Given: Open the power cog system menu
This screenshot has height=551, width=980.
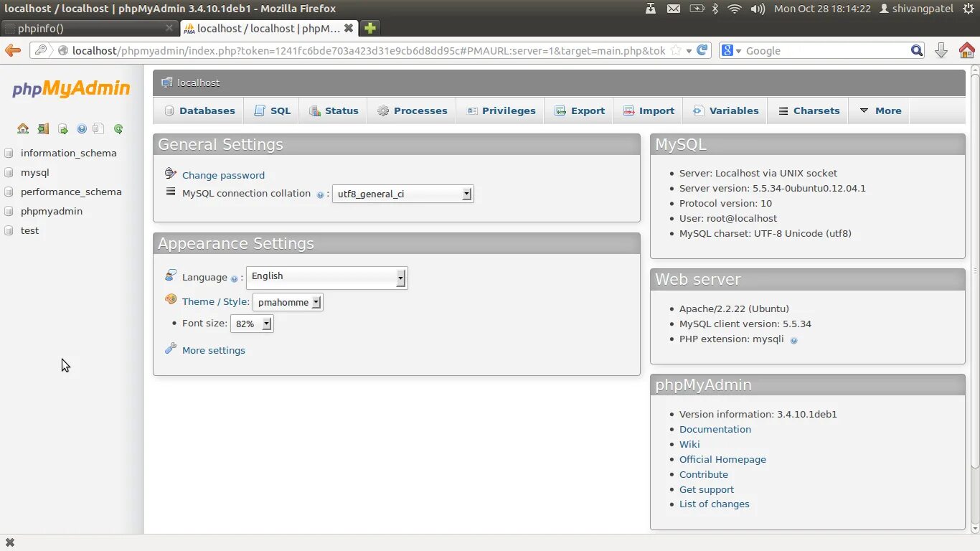Looking at the screenshot, I should 968,9.
